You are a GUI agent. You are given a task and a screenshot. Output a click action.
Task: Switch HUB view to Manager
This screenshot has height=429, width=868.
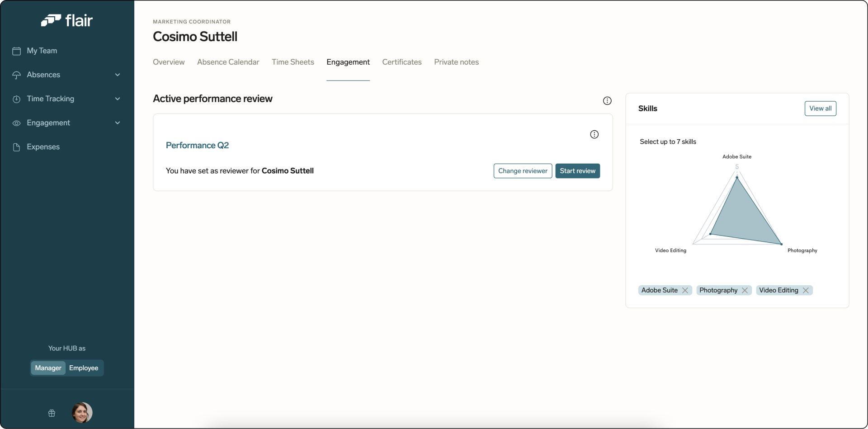(x=47, y=368)
